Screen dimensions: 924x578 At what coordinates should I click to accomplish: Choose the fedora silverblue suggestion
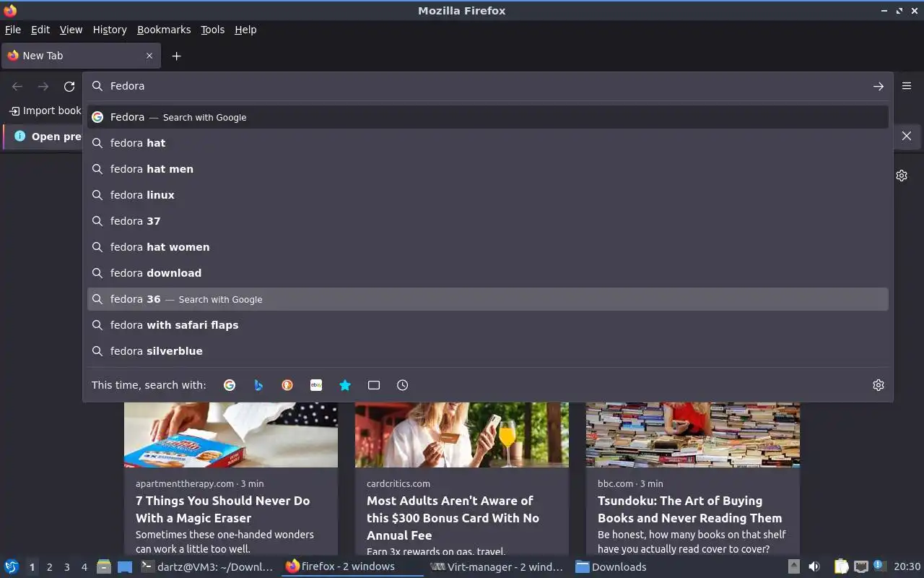[x=488, y=351]
